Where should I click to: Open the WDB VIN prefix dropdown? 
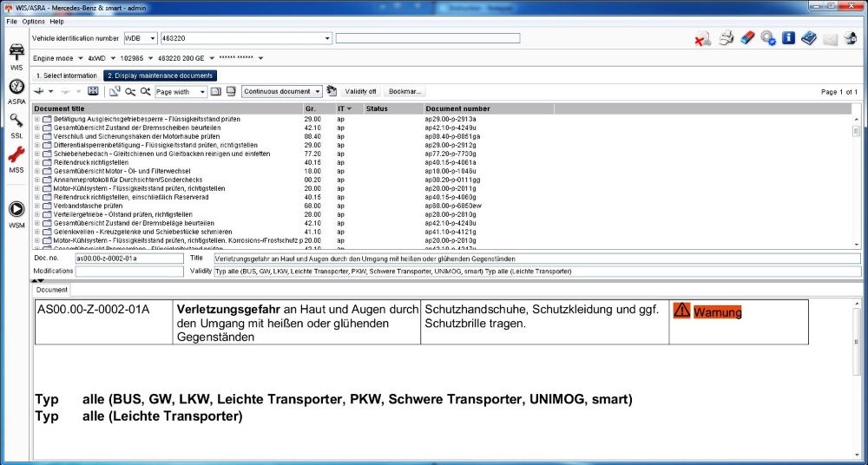coord(153,38)
